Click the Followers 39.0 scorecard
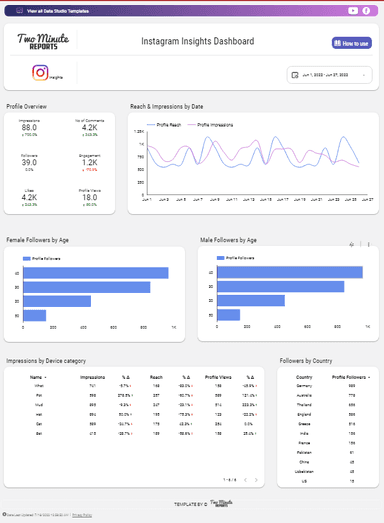 coord(29,162)
